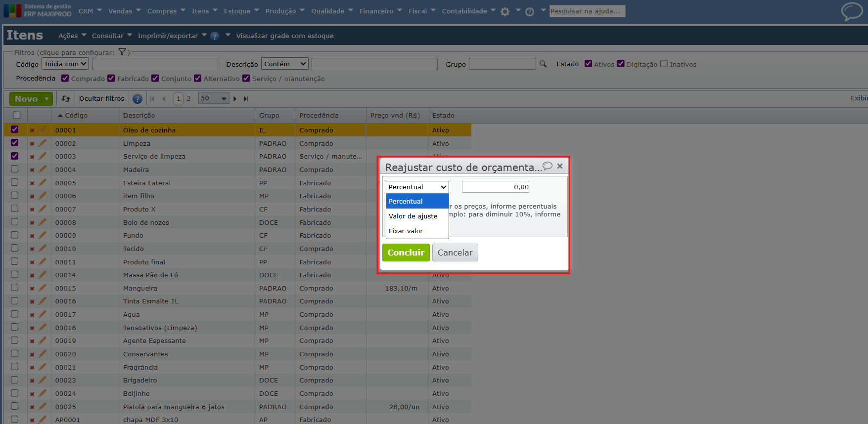Click the red delete X for item 00005
Image resolution: width=868 pixels, height=424 pixels.
click(x=32, y=183)
